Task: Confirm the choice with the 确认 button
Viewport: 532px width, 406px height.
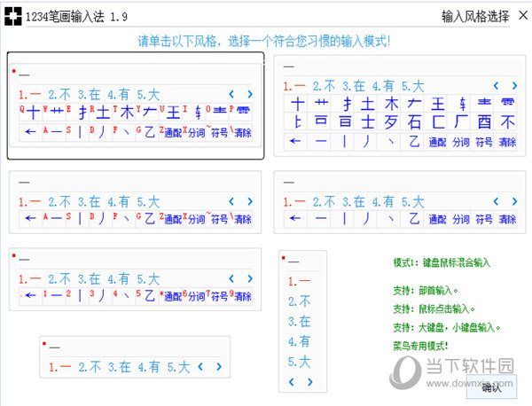Action: (491, 386)
